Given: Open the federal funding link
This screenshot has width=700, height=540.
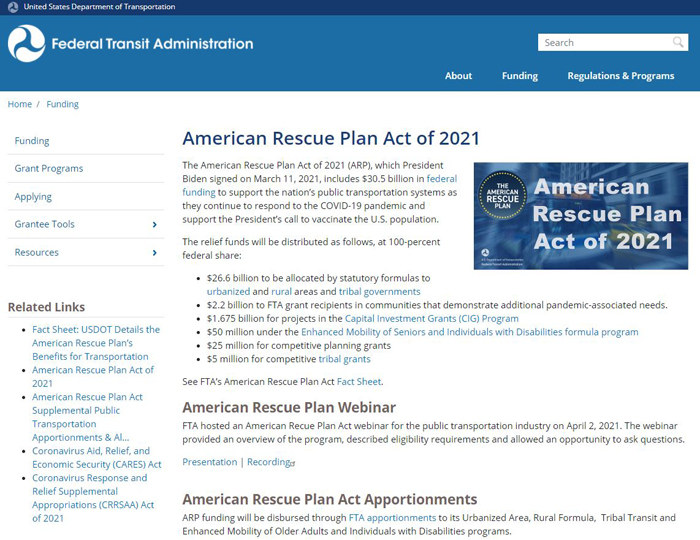Looking at the screenshot, I should pyautogui.click(x=442, y=179).
